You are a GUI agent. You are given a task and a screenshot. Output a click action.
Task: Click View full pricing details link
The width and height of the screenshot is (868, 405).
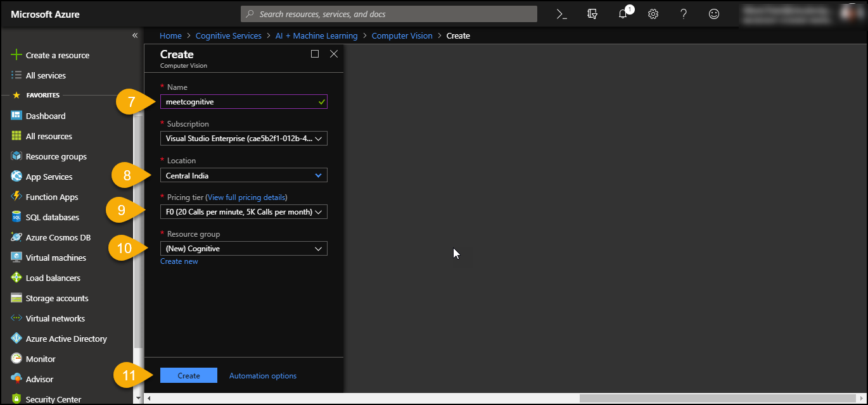click(247, 197)
